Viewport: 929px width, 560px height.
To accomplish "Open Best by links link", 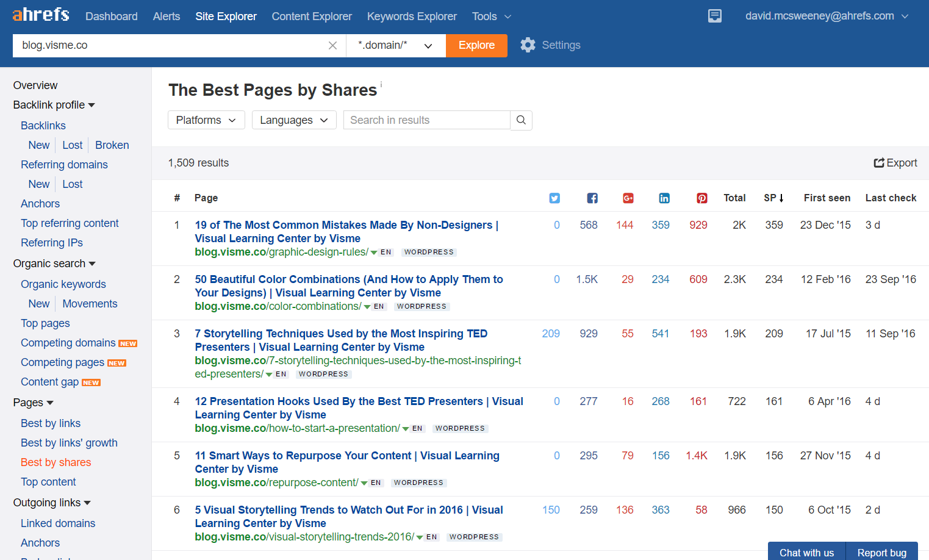I will click(x=51, y=423).
